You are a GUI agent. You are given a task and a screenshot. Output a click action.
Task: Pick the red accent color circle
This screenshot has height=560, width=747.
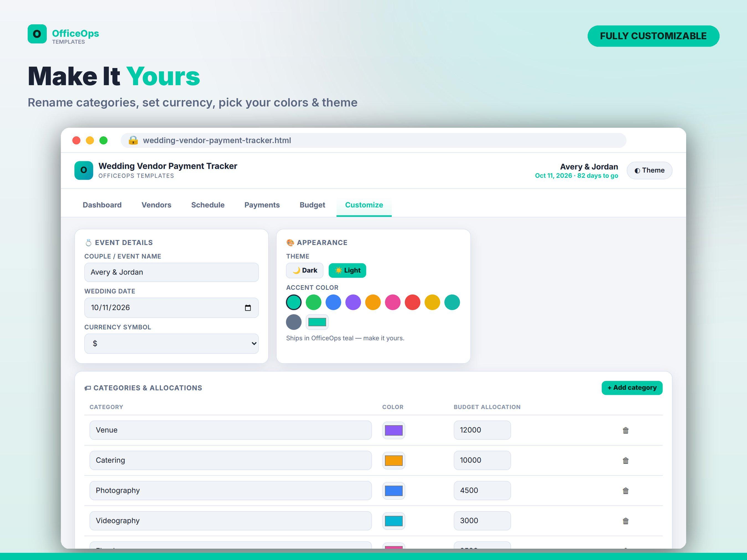(412, 302)
